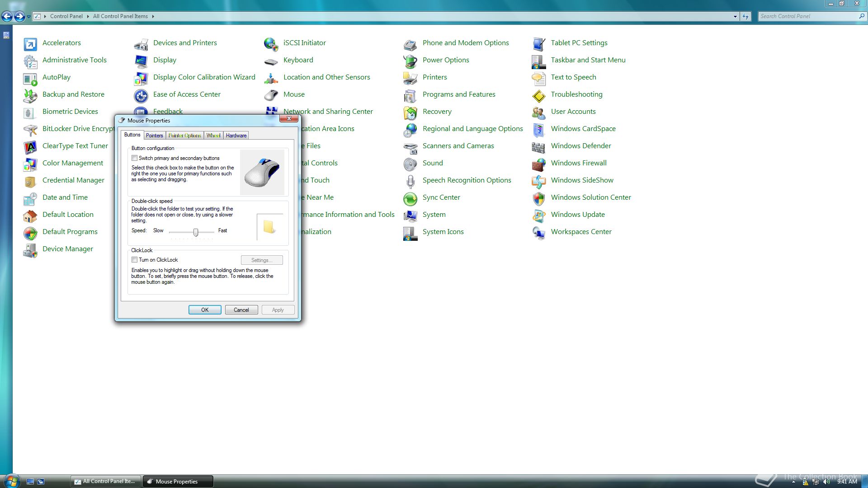The height and width of the screenshot is (488, 868).
Task: Open the Taskbar and Start Menu icon
Action: (x=539, y=61)
